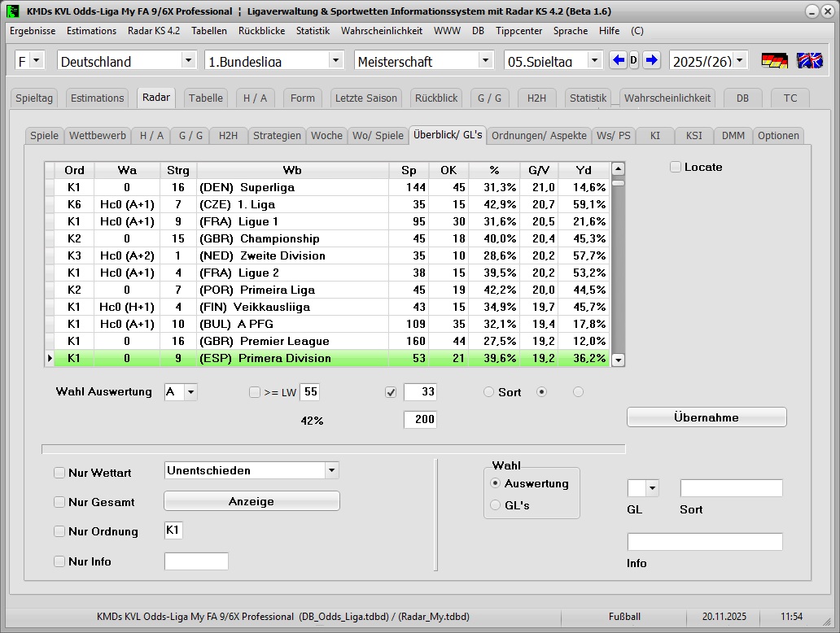Enable the Locate checkbox

click(676, 167)
